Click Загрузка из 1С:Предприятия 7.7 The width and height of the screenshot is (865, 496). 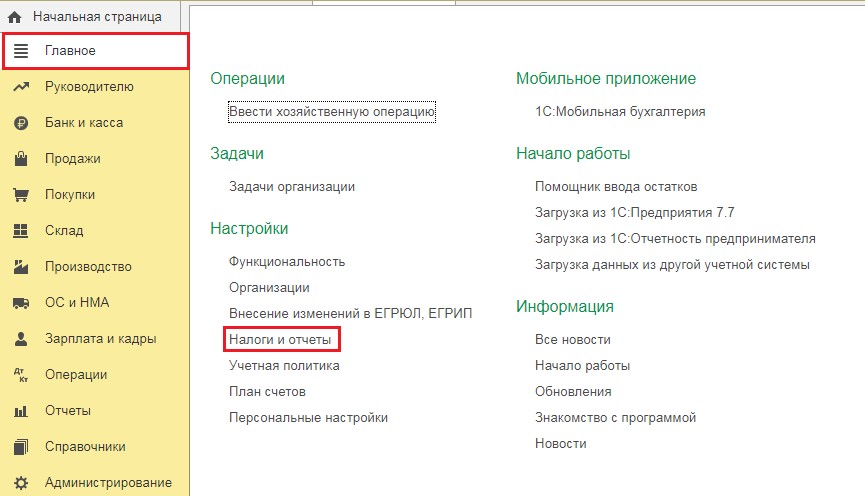coord(634,213)
